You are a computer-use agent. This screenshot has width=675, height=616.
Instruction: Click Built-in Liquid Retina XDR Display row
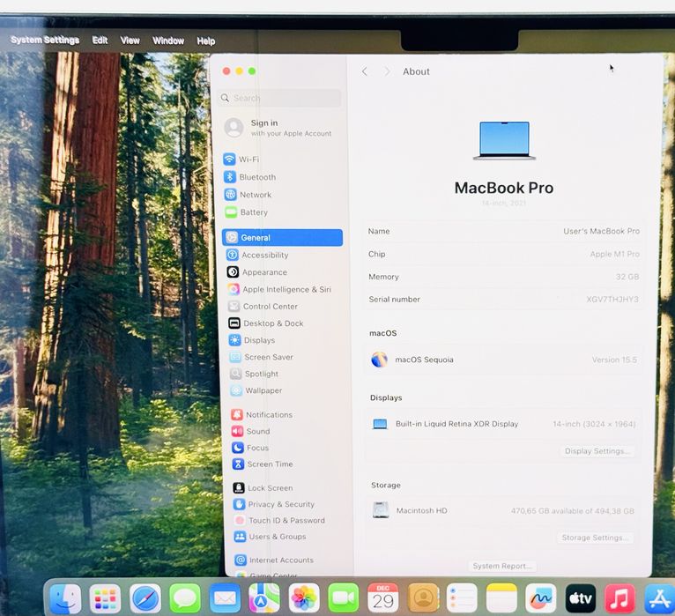tap(503, 424)
